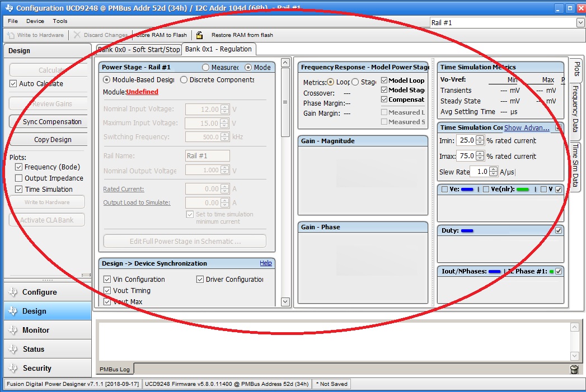The image size is (586, 392).
Task: Toggle the Model Stage checkbox
Action: 384,89
